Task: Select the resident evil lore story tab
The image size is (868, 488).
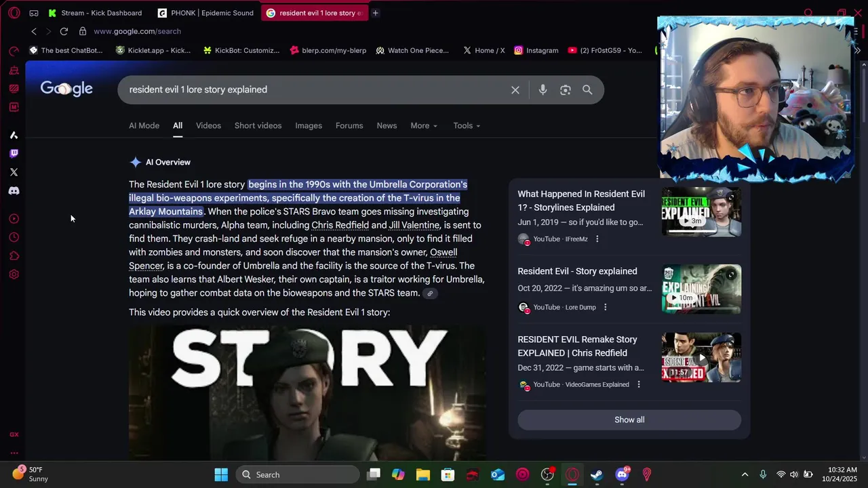Action: tap(315, 13)
